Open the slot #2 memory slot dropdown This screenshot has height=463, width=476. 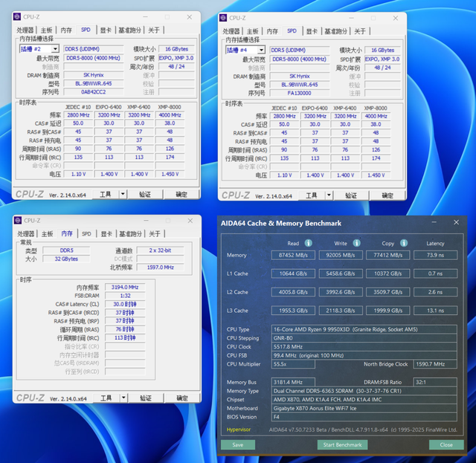pyautogui.click(x=55, y=49)
